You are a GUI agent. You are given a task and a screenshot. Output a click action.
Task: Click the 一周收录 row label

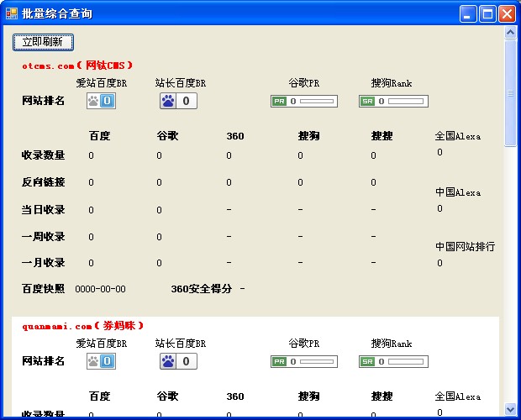point(43,237)
